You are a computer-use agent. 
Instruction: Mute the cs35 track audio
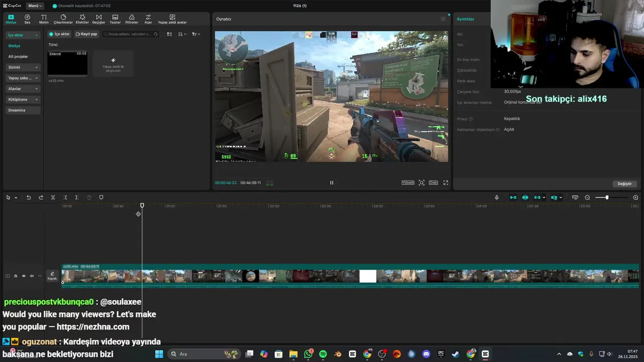32,276
